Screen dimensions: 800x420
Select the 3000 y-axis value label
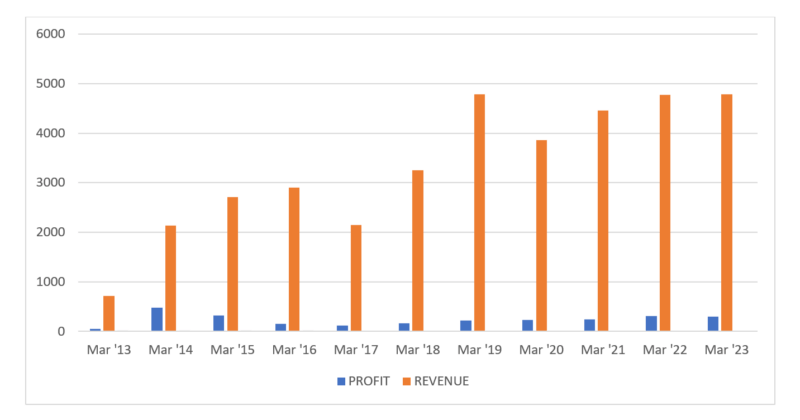click(50, 183)
